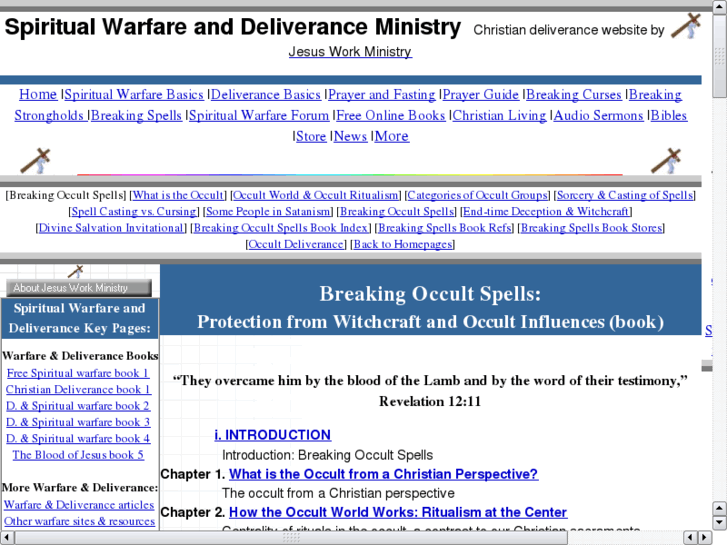Open D. & Spiritual warfare book 4
This screenshot has height=545, width=727.
(x=78, y=438)
